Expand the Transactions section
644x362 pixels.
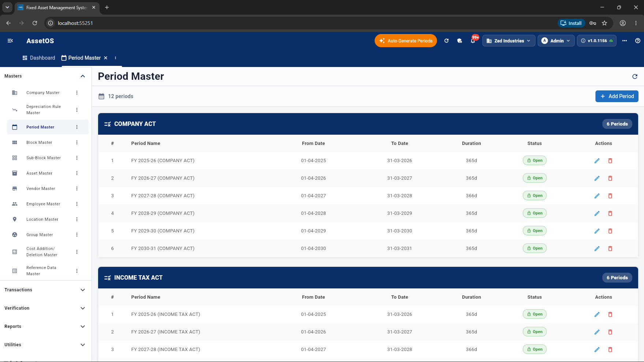coord(83,290)
